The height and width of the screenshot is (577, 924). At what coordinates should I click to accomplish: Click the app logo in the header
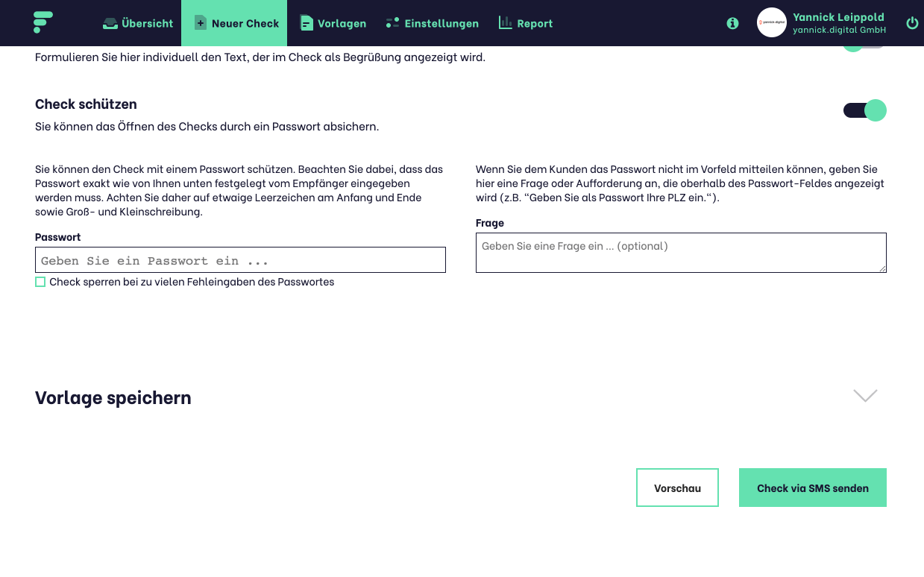point(43,22)
